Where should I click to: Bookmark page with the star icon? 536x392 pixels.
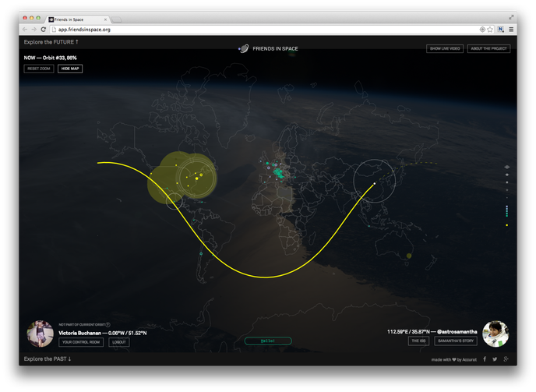pos(490,29)
